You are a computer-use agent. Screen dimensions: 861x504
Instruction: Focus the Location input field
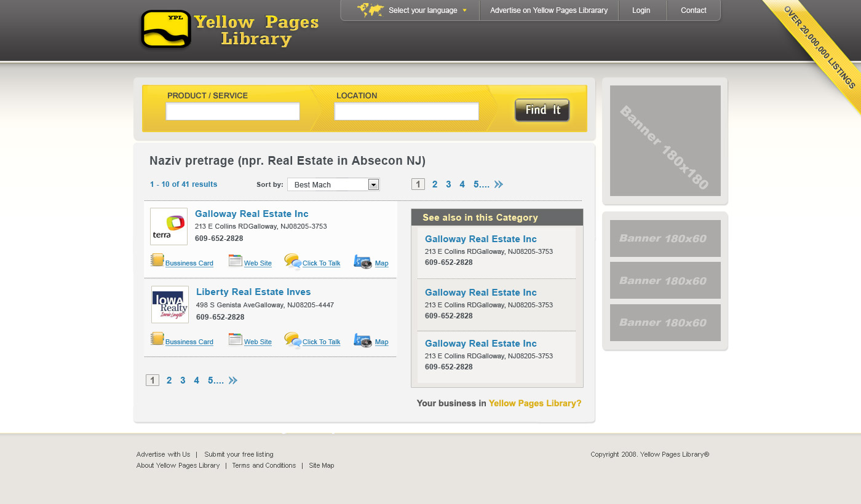(407, 111)
